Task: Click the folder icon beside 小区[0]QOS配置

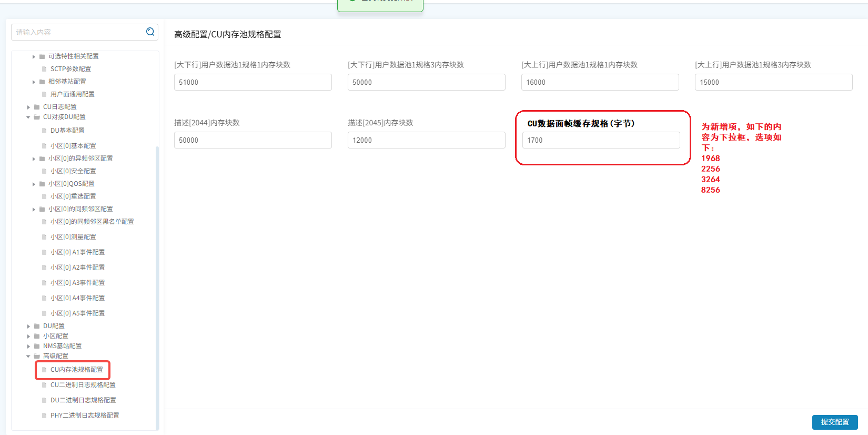Action: 42,184
